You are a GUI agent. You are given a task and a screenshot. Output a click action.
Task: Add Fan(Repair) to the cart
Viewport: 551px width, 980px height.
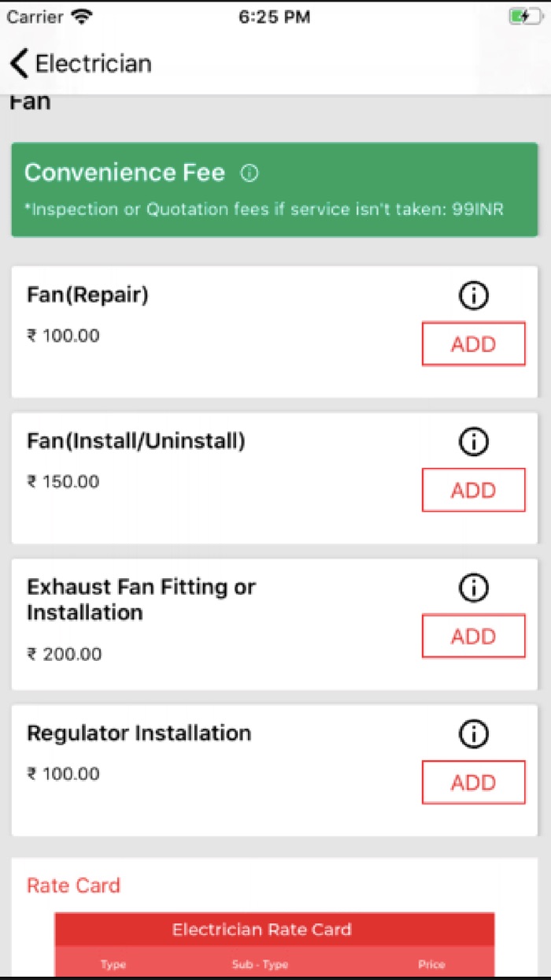pyautogui.click(x=473, y=344)
